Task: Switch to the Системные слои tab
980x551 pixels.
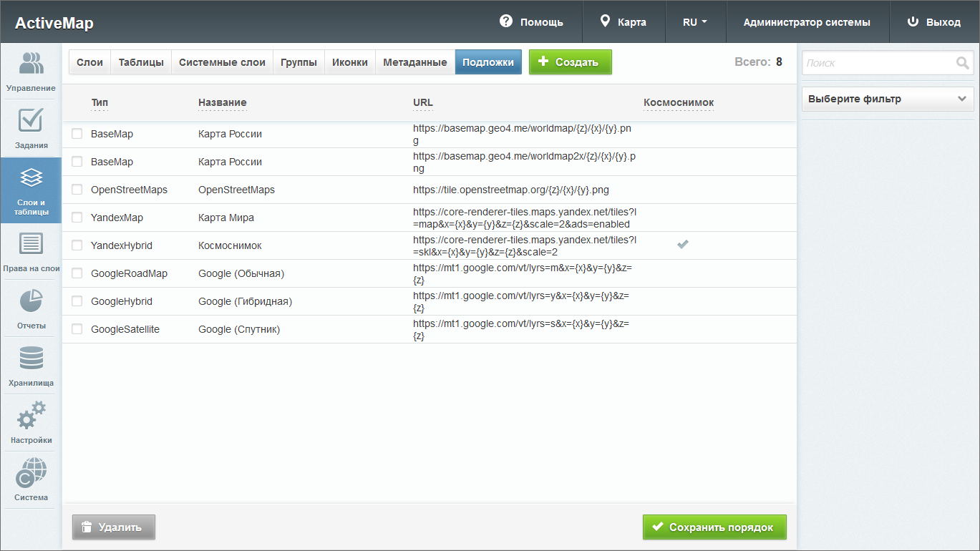Action: pyautogui.click(x=222, y=62)
